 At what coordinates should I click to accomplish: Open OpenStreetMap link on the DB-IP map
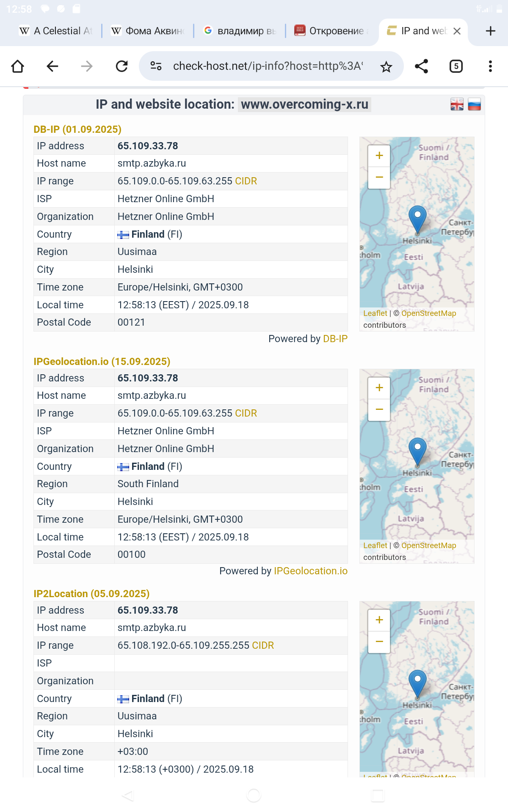pos(429,313)
